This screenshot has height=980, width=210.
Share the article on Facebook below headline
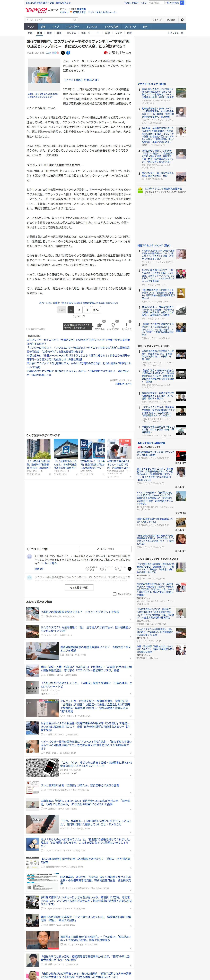pyautogui.click(x=68, y=53)
